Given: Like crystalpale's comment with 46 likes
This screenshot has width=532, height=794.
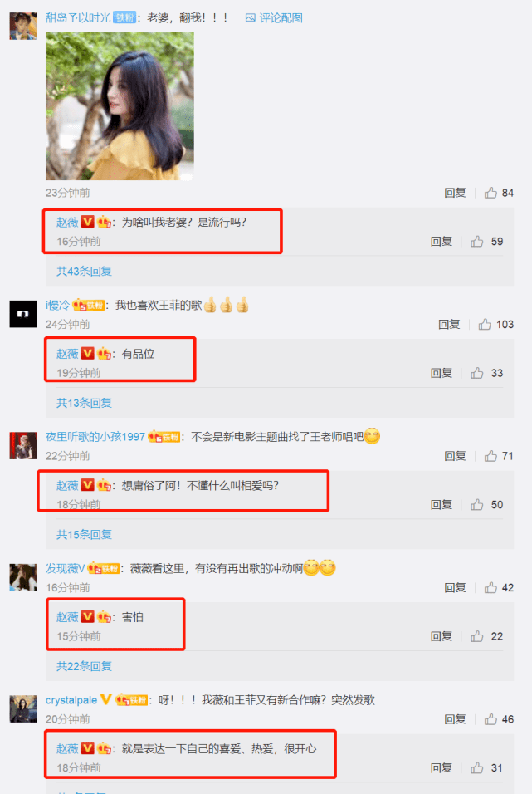Looking at the screenshot, I should tap(491, 719).
